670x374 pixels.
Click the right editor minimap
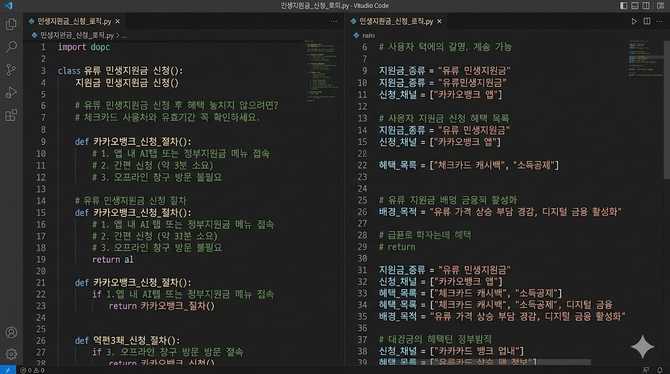tap(645, 59)
